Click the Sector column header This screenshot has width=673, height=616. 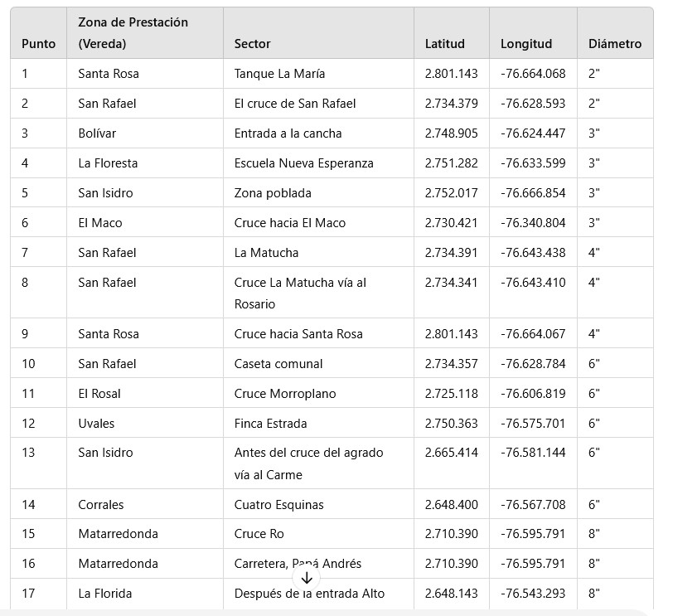tap(252, 44)
